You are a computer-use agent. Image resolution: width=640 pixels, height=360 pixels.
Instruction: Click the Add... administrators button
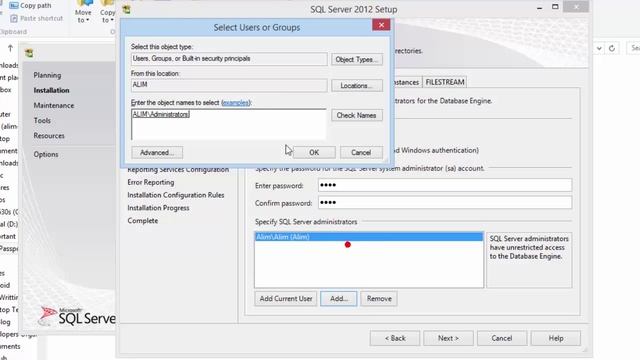339,299
